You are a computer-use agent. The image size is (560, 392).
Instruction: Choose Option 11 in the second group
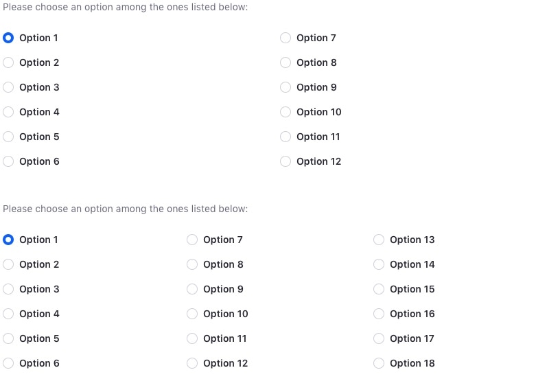[x=192, y=338]
